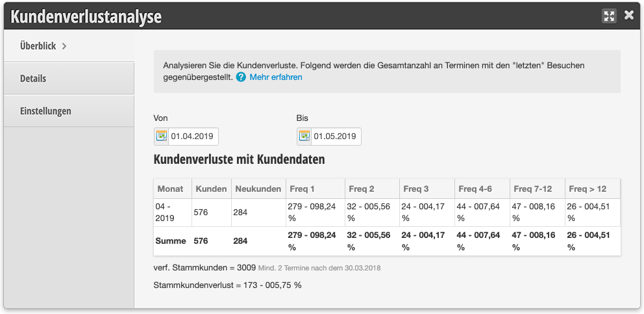The height and width of the screenshot is (314, 644).
Task: Click the Freq 1 column header
Action: [x=316, y=189]
